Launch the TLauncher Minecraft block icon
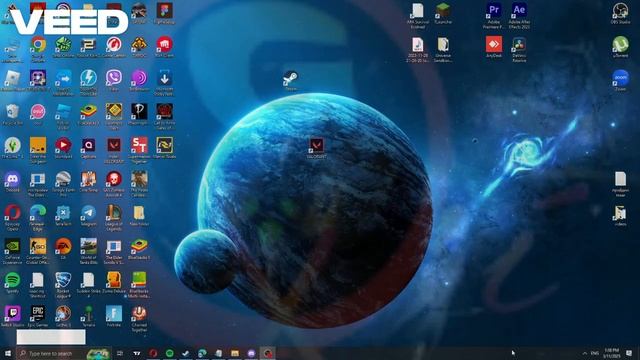Screen dimensions: 640x360 (x=443, y=11)
